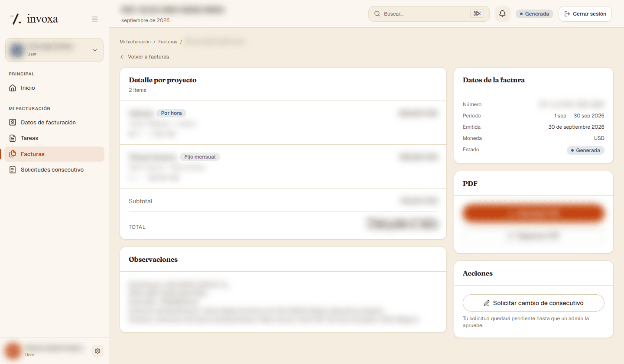Click Cerrar sesión button

pos(585,14)
